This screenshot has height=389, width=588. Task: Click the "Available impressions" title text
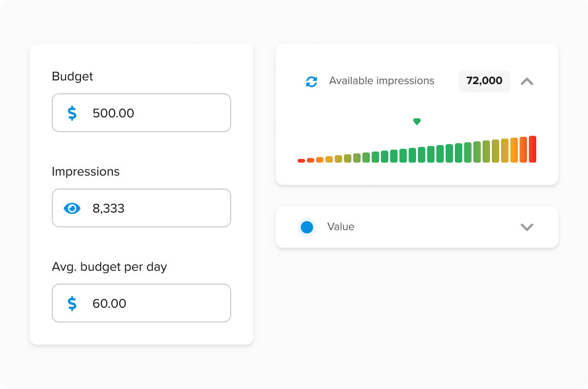(381, 81)
